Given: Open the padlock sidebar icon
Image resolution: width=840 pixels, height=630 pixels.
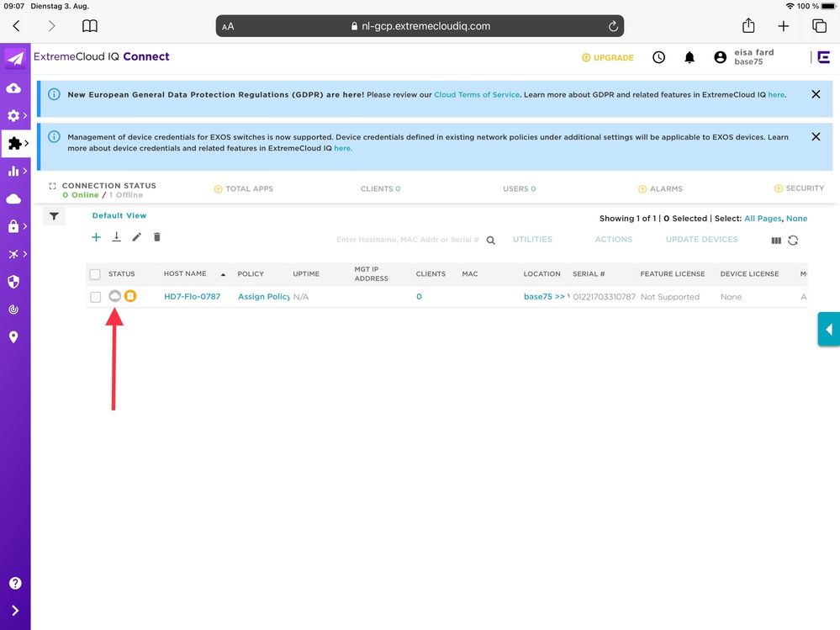Looking at the screenshot, I should (13, 226).
